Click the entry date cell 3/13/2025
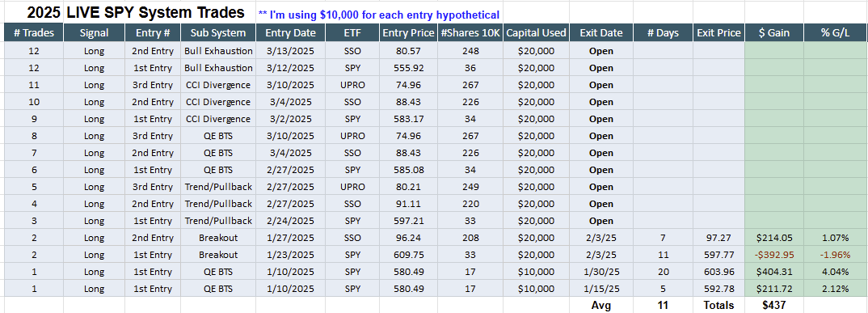 click(x=291, y=51)
